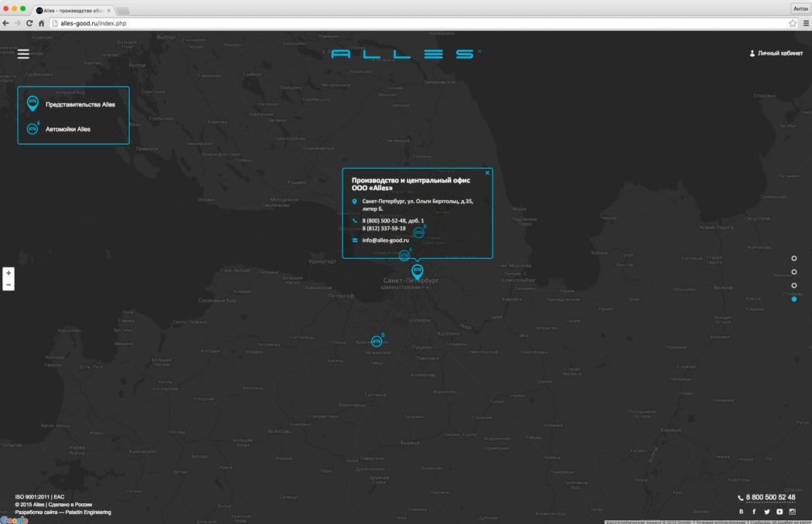Select the main office pin over Санкт-Петербург
Image resolution: width=812 pixels, height=524 pixels.
(x=418, y=270)
